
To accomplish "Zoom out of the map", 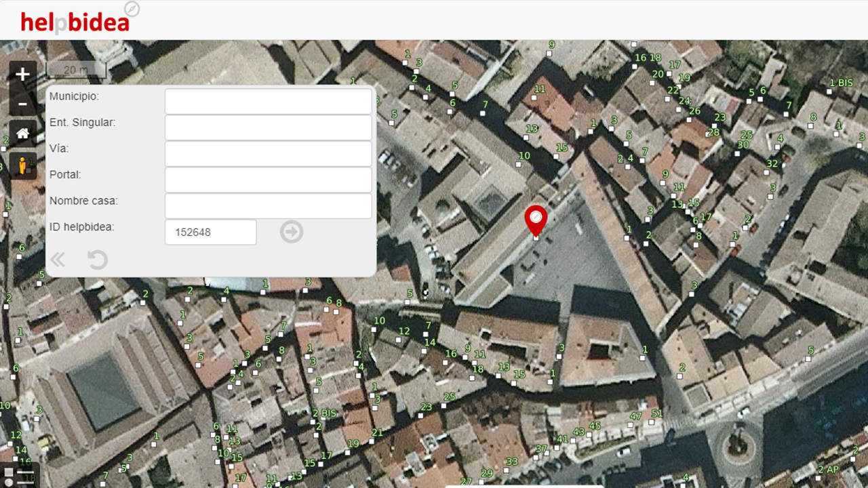I will [22, 104].
